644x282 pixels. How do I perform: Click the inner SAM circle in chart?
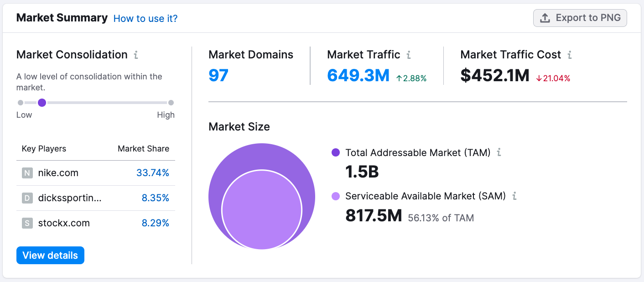[262, 210]
